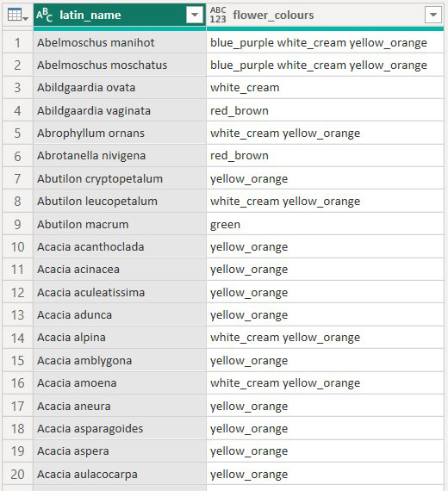
Task: Click the Acacia aulacocarpa cell
Action: 120,474
